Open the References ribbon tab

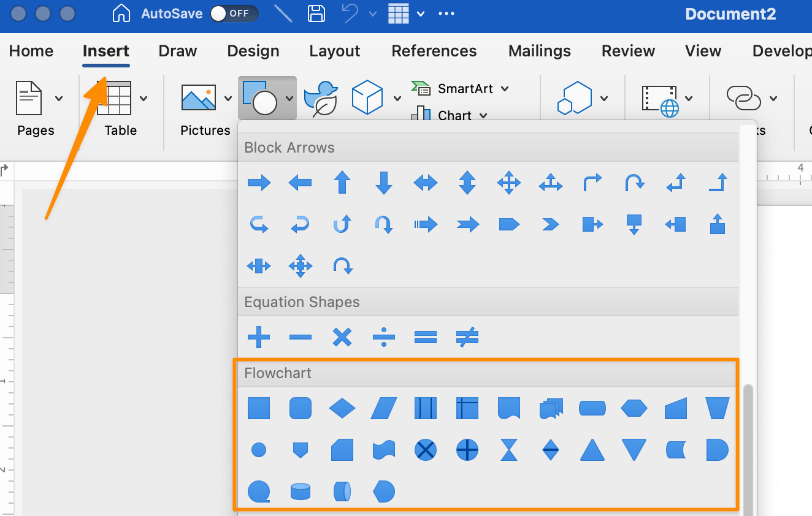tap(434, 51)
